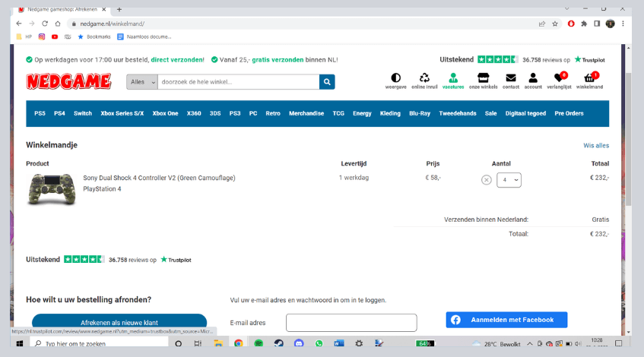Click the blue search magnifier button
The height and width of the screenshot is (357, 644).
327,82
